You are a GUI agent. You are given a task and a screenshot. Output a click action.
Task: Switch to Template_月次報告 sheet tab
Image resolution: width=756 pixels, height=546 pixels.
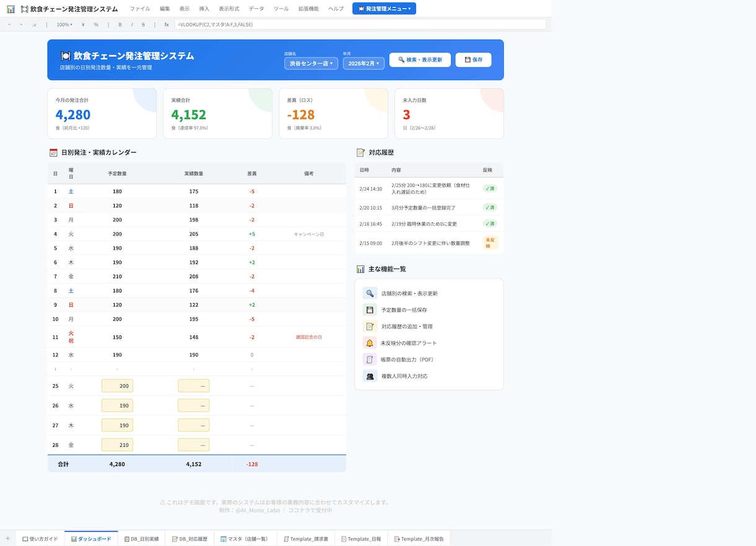click(420, 539)
